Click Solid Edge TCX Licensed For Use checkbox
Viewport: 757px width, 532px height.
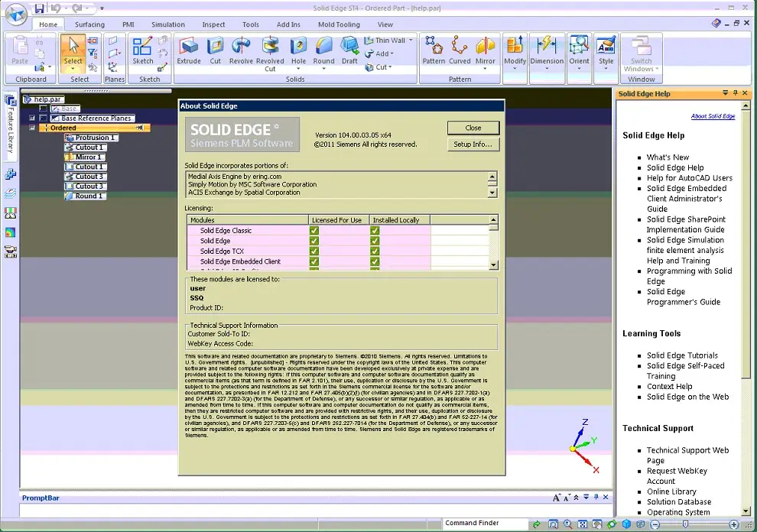314,251
